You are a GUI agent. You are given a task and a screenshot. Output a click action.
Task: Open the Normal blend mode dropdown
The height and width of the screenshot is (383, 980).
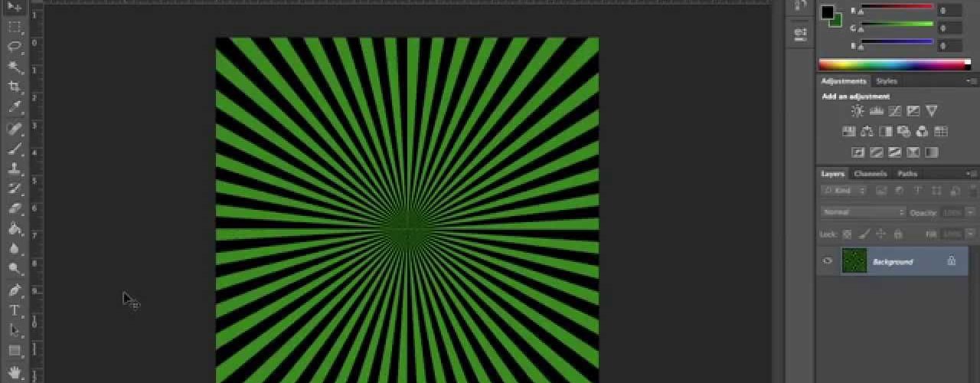click(863, 212)
